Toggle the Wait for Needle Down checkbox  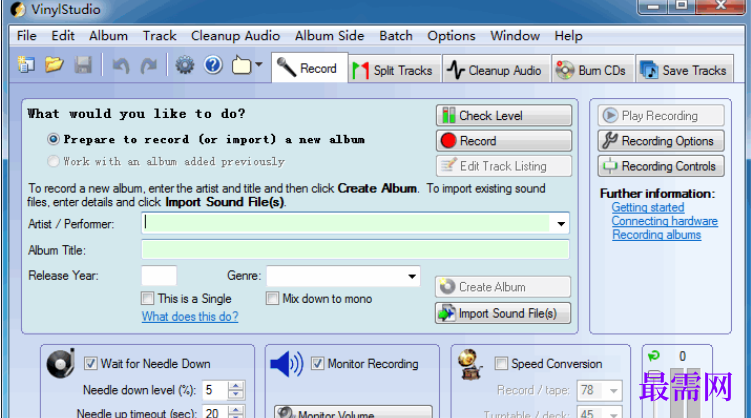(91, 363)
